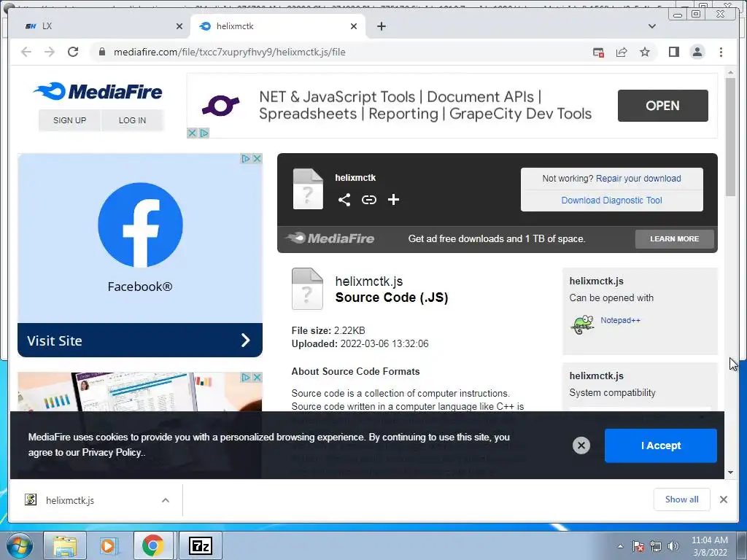Click Visit Site on the Facebook ad
The image size is (747, 560).
[x=140, y=341]
